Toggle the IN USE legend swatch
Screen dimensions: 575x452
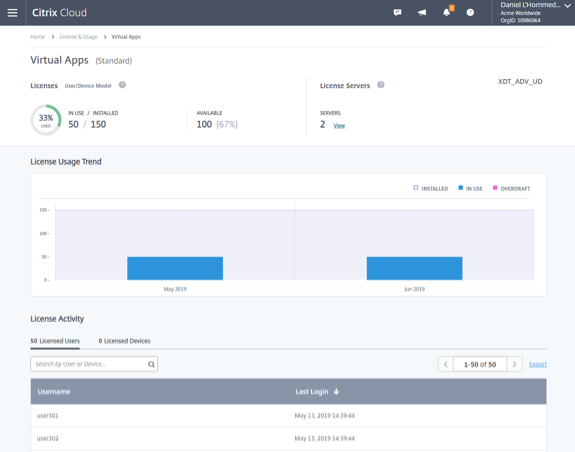tap(461, 188)
